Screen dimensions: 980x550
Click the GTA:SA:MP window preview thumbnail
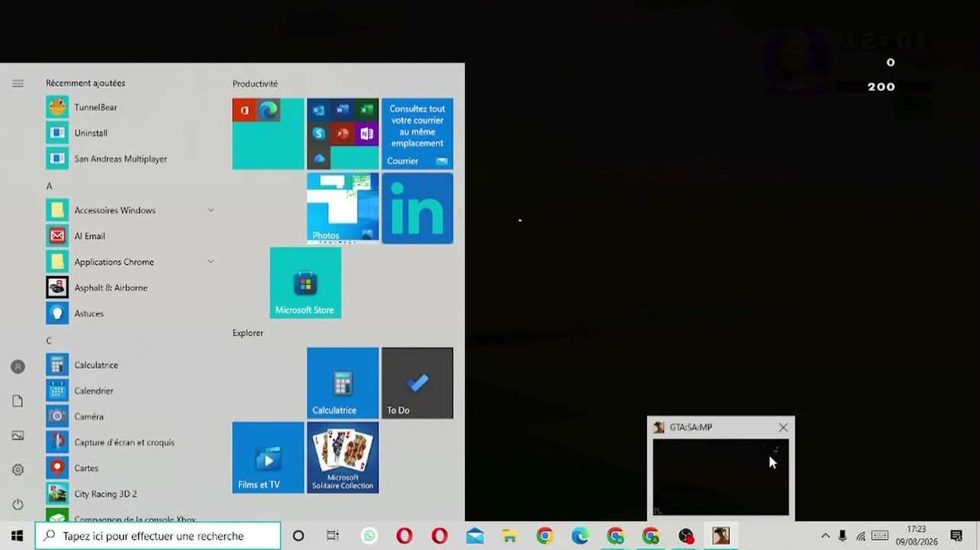click(720, 477)
